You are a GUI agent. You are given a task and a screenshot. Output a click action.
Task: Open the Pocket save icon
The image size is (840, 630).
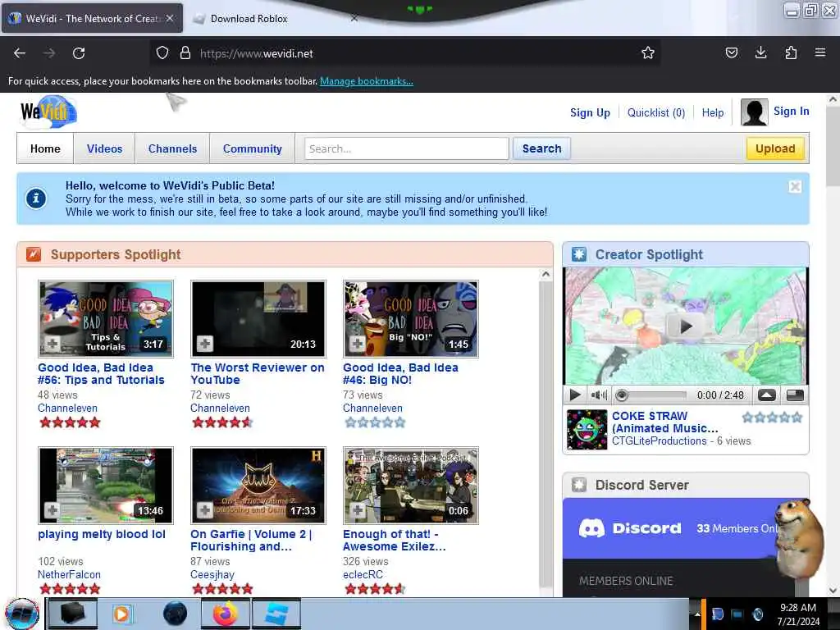click(731, 52)
